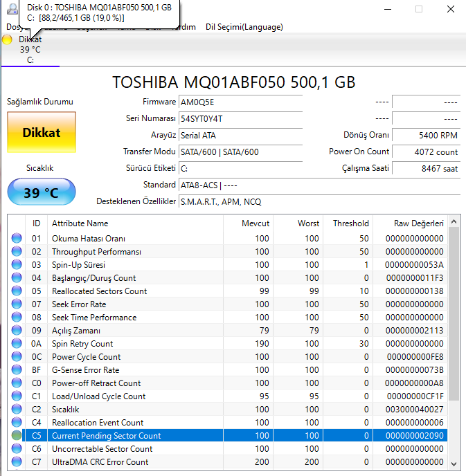Viewport: 466px width, 476px height.
Task: Select the Reallocated Sectors Count attribute name
Action: 99,291
